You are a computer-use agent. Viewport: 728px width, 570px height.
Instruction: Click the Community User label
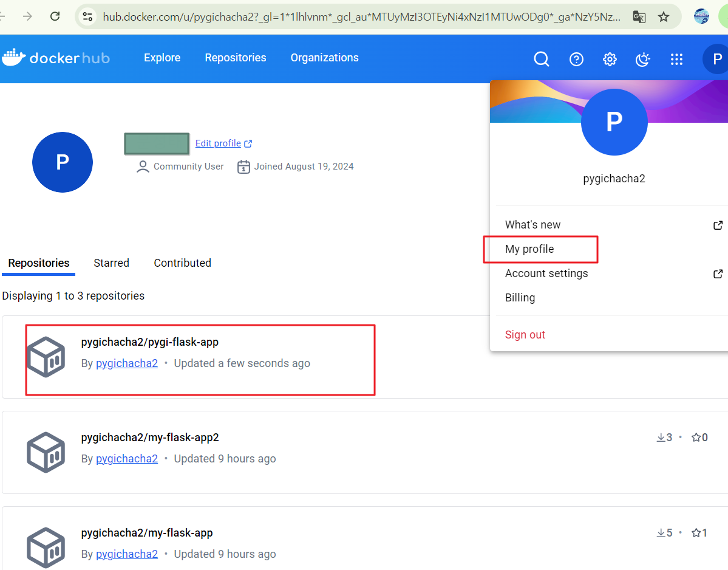coord(188,167)
